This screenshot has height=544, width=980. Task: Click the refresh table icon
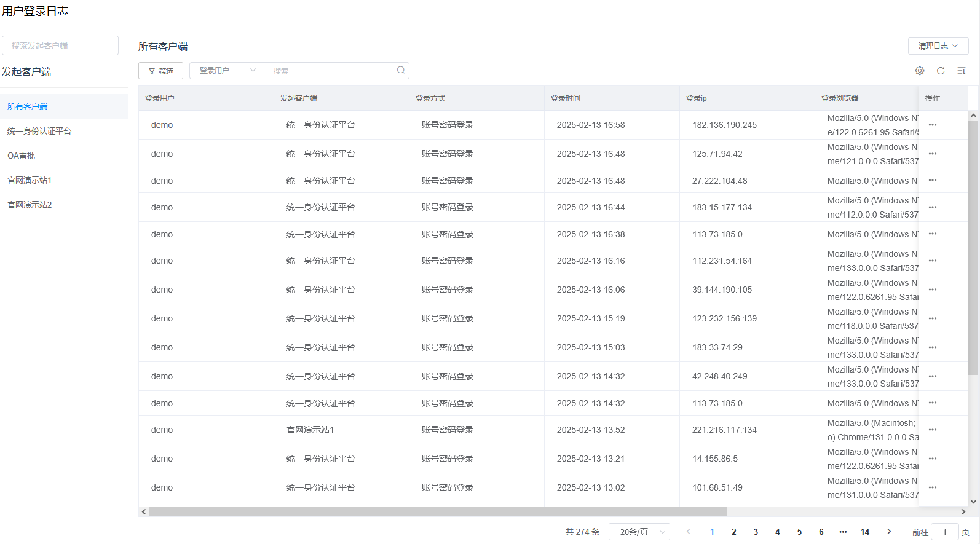941,71
